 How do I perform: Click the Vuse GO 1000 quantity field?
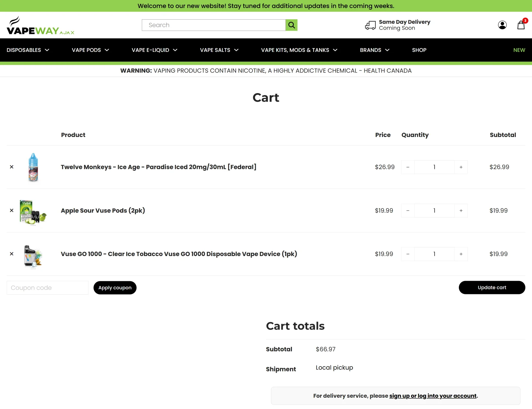tap(434, 254)
